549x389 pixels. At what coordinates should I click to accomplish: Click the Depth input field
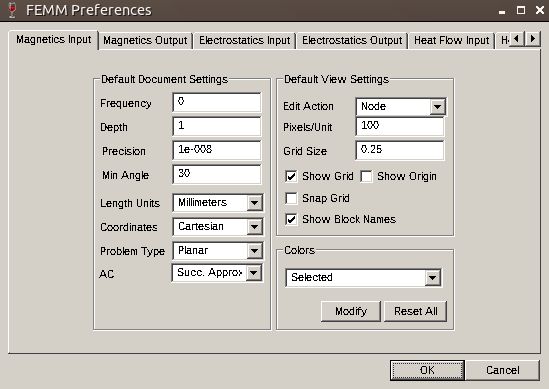[217, 126]
